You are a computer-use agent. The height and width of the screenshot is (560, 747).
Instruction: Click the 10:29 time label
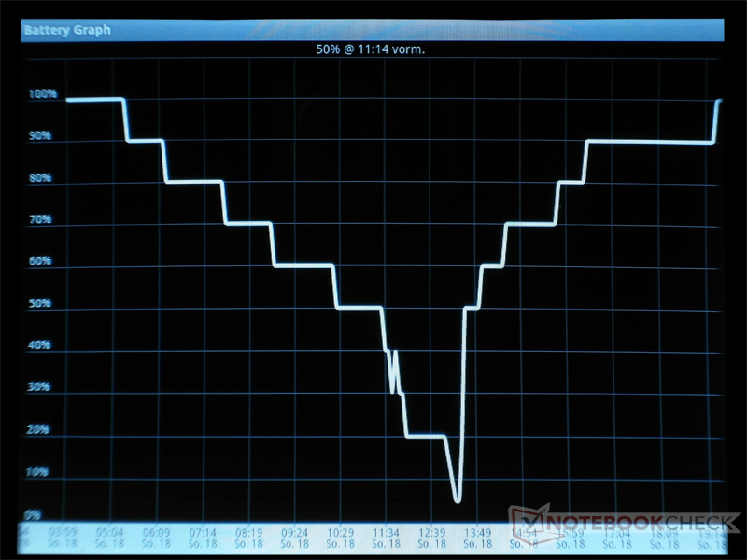pos(341,533)
